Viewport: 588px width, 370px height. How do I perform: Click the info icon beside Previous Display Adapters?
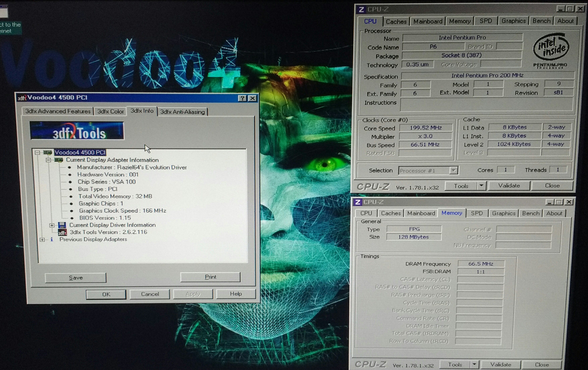coord(52,239)
